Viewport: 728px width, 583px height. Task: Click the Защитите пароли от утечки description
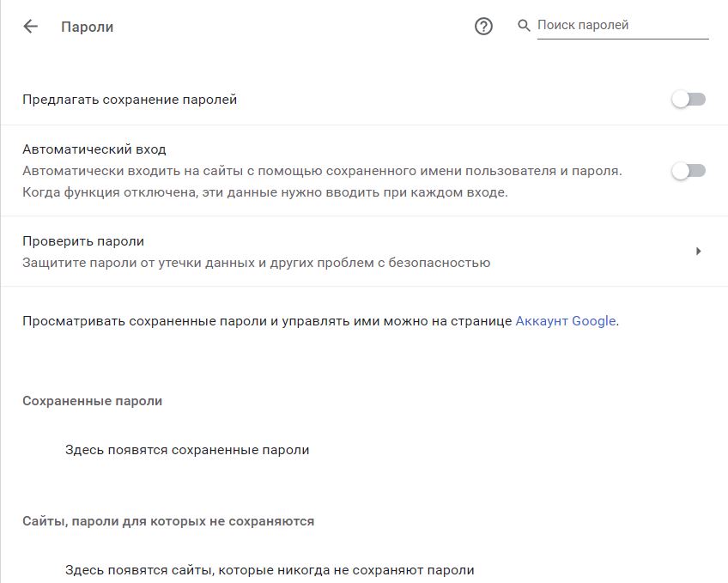pyautogui.click(x=257, y=264)
